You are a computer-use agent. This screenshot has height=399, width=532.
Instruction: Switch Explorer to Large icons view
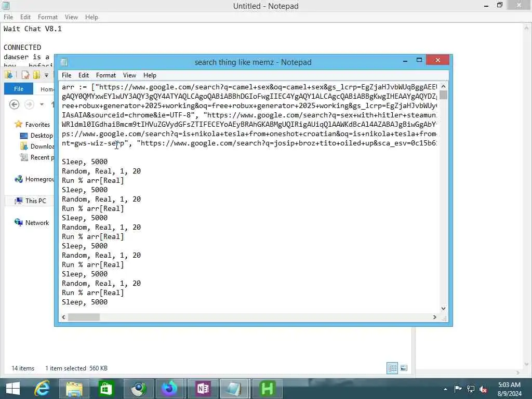(404, 368)
